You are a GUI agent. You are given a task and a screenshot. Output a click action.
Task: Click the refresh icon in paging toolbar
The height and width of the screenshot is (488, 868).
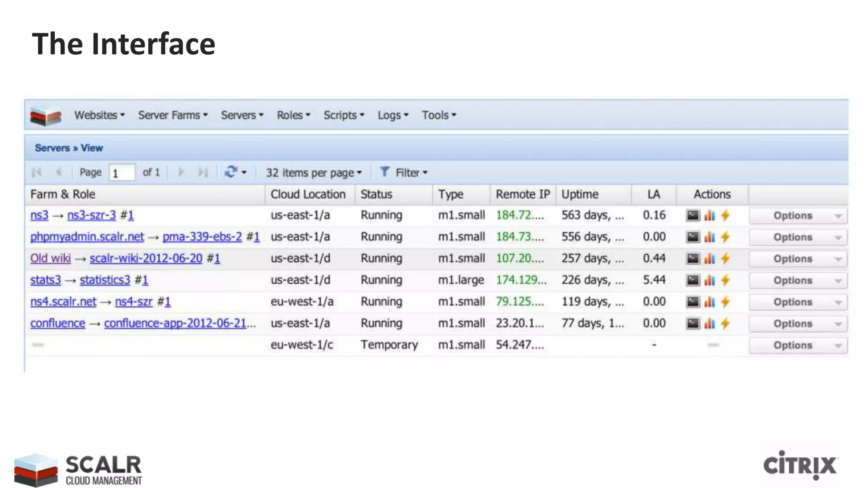click(231, 172)
